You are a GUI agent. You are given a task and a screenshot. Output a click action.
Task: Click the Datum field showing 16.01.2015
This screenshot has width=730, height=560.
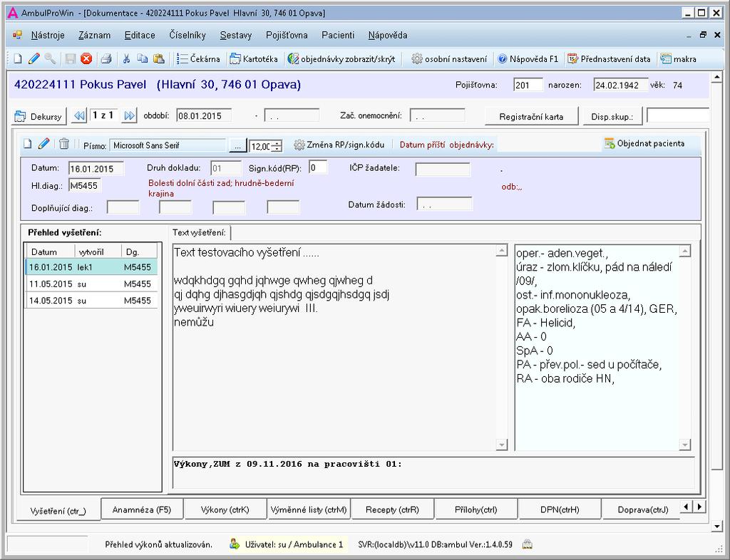(96, 169)
